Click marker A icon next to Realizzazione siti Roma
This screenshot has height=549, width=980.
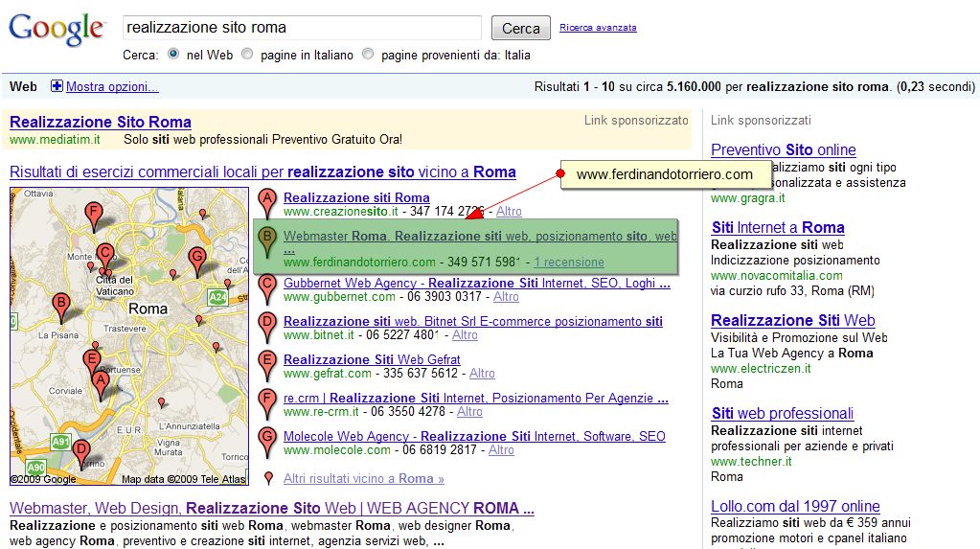[x=267, y=204]
